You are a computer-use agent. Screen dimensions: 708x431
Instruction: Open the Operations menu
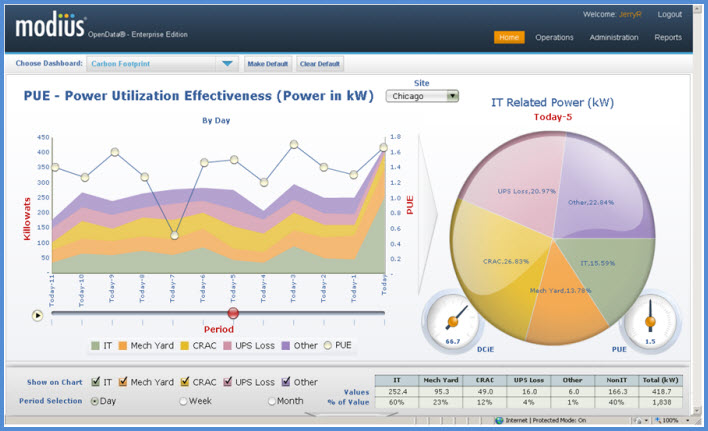[x=554, y=37]
